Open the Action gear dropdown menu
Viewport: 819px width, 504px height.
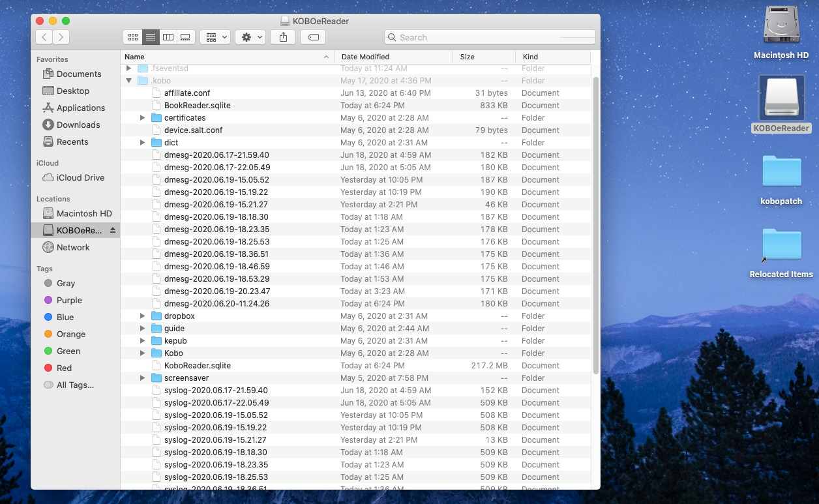pyautogui.click(x=250, y=37)
